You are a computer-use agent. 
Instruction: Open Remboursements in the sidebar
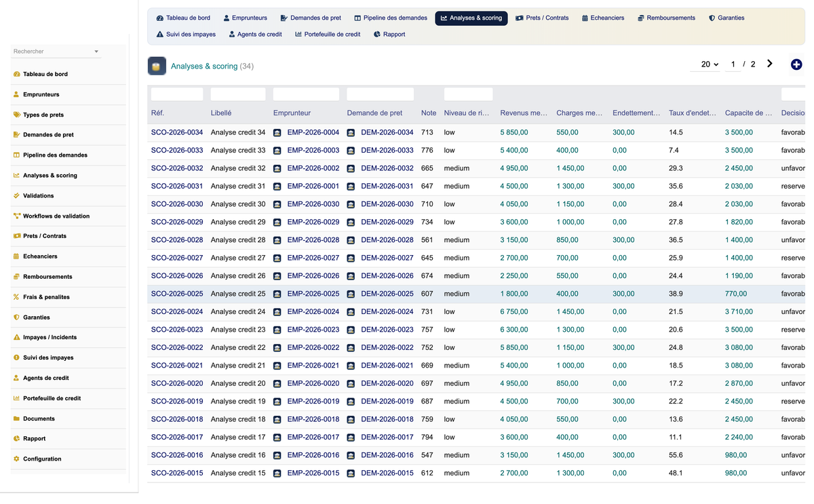pyautogui.click(x=47, y=277)
